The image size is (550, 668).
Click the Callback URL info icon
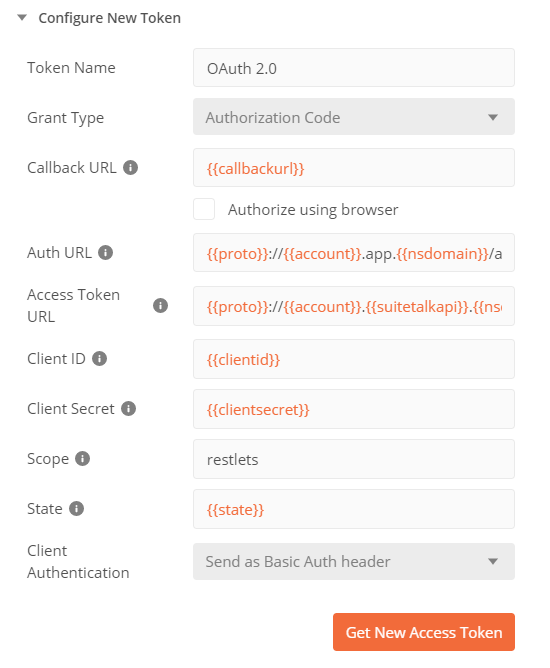click(x=130, y=167)
